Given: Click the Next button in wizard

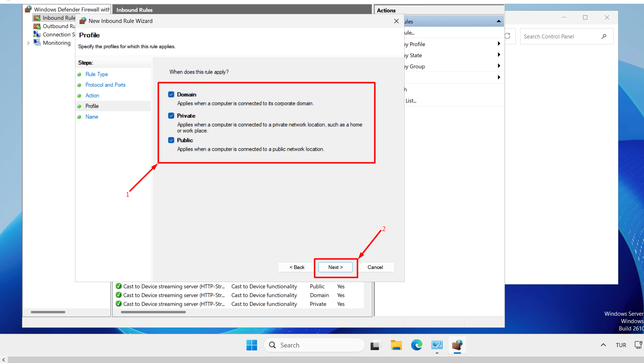Looking at the screenshot, I should [335, 267].
